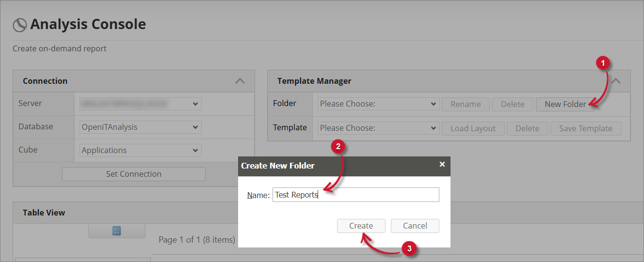Image resolution: width=644 pixels, height=262 pixels.
Task: Open the Server dropdown
Action: click(141, 104)
